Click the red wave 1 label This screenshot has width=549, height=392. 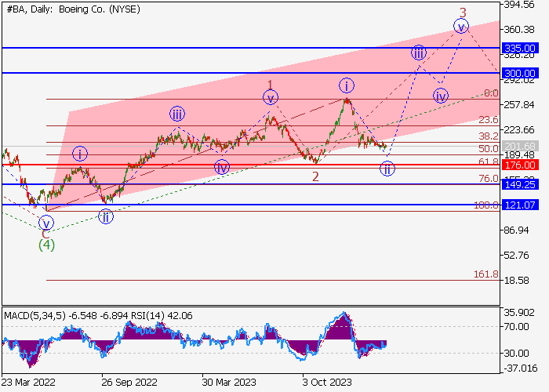(x=270, y=85)
